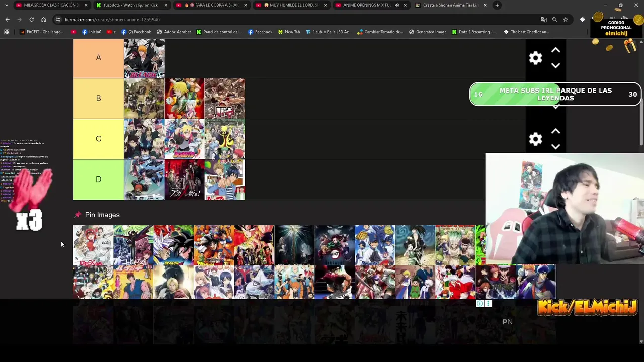
Task: Open The best ChatBot bookmark
Action: click(x=526, y=32)
